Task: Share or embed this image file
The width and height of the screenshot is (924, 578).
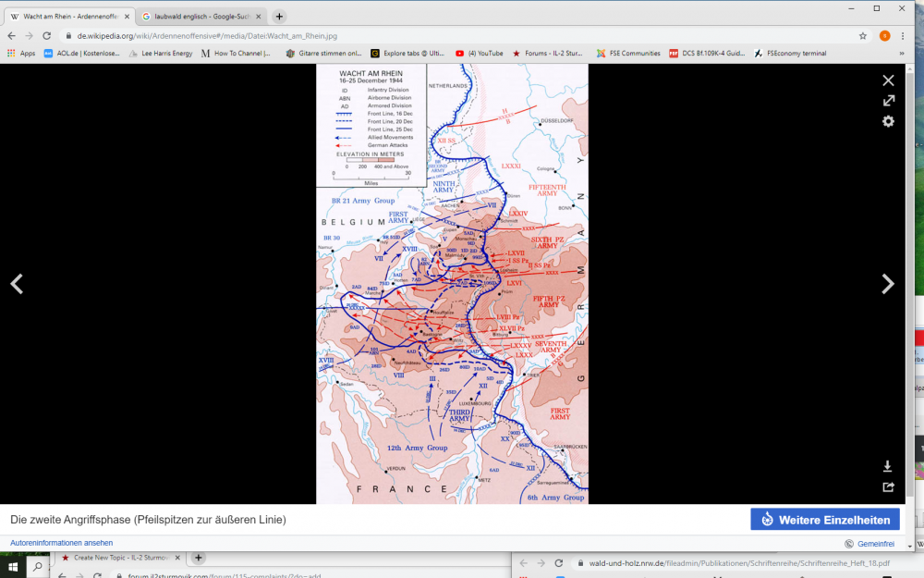Action: (888, 486)
